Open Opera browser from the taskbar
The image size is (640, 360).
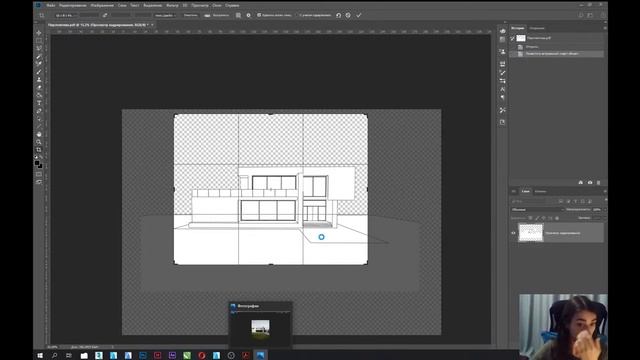click(x=202, y=356)
